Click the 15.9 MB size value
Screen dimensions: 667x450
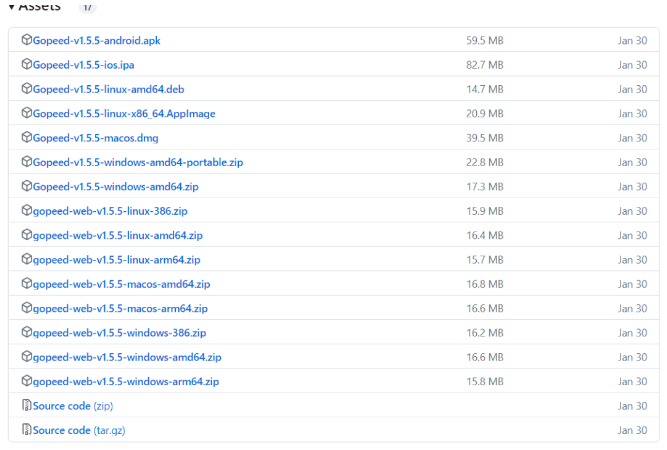click(485, 211)
